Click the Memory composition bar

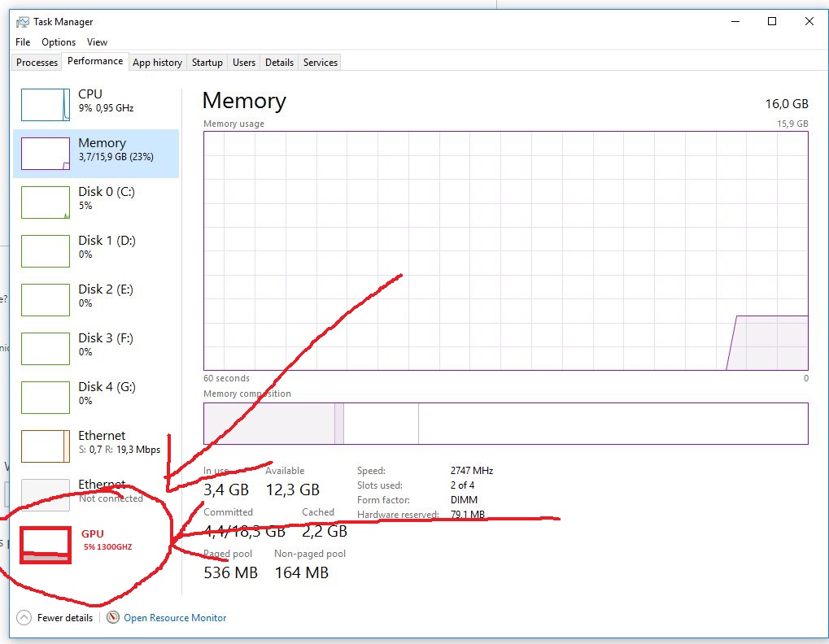pyautogui.click(x=504, y=423)
